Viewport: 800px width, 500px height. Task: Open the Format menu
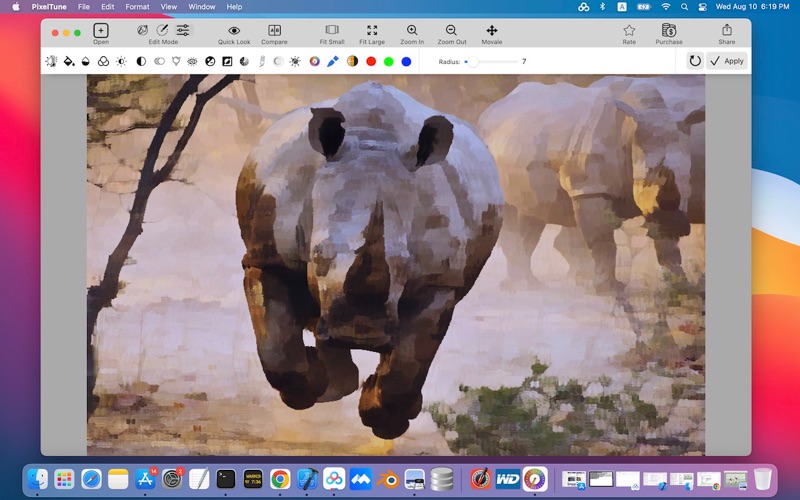point(137,7)
